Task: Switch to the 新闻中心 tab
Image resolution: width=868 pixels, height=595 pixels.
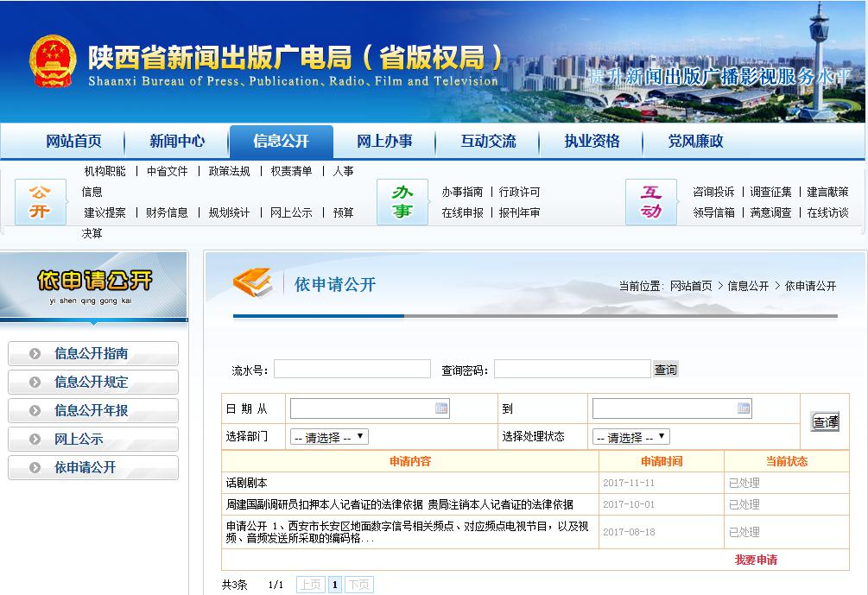Action: coord(177,139)
